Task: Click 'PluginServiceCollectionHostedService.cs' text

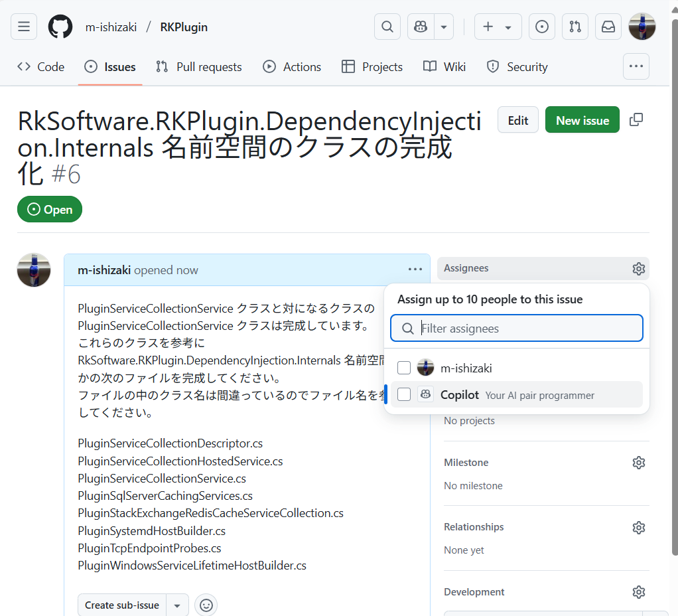Action: tap(180, 461)
